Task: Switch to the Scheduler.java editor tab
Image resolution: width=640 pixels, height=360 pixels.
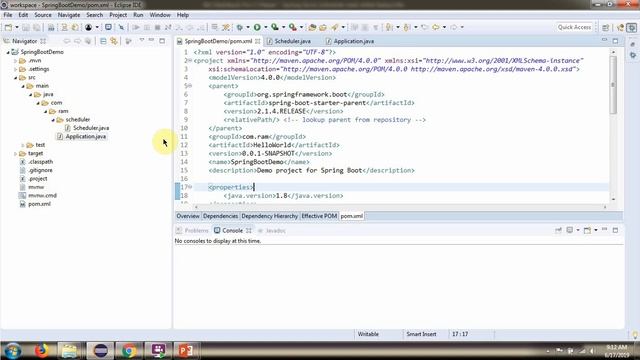Action: [x=292, y=41]
